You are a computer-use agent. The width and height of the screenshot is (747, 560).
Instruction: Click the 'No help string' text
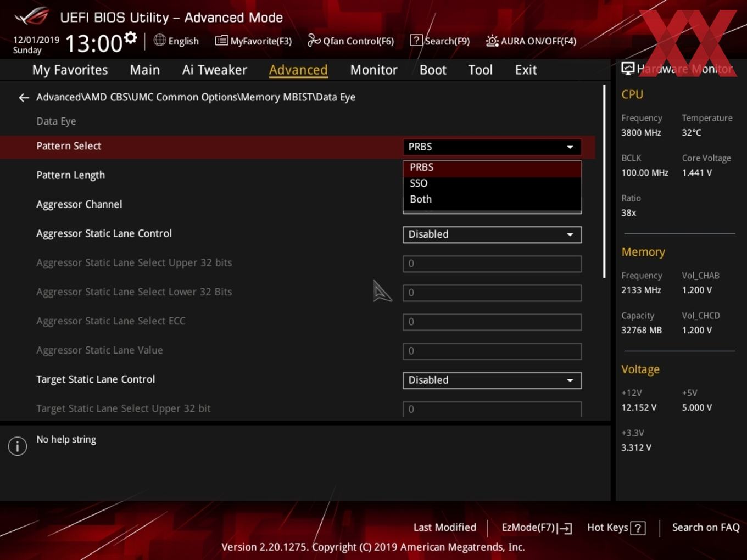click(x=66, y=440)
